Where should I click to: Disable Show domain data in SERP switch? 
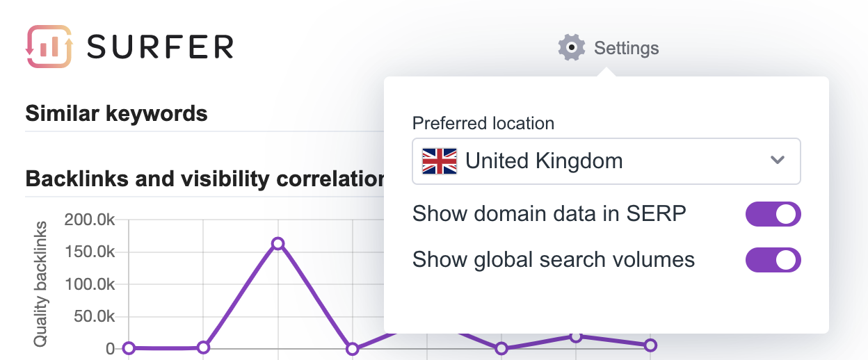point(773,214)
